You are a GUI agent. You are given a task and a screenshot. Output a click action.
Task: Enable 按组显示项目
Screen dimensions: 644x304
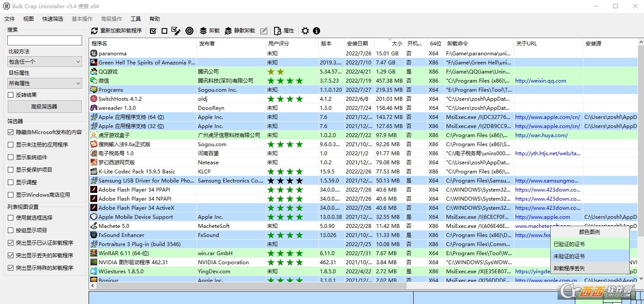[11, 230]
